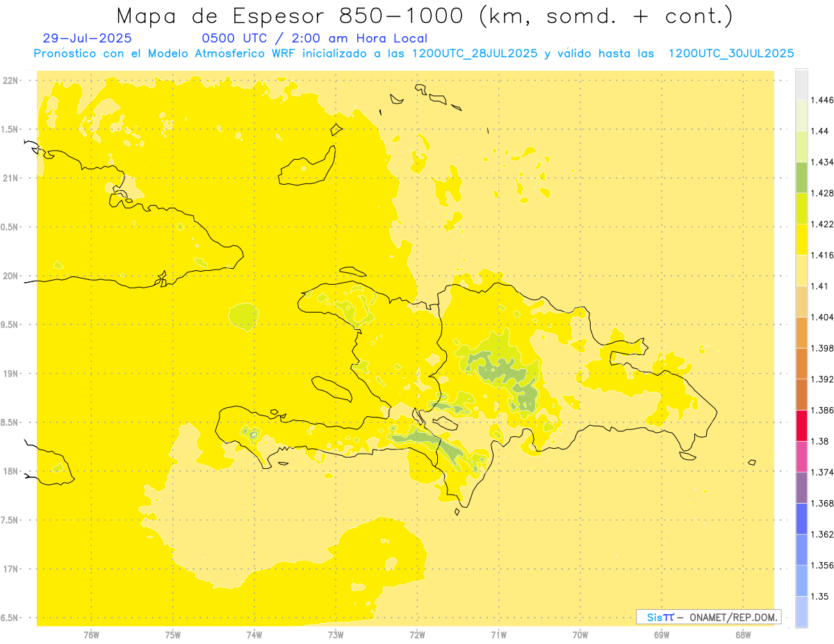Viewport: 834px width, 644px height.
Task: Click the longitude axis label "76W"
Action: point(91,634)
